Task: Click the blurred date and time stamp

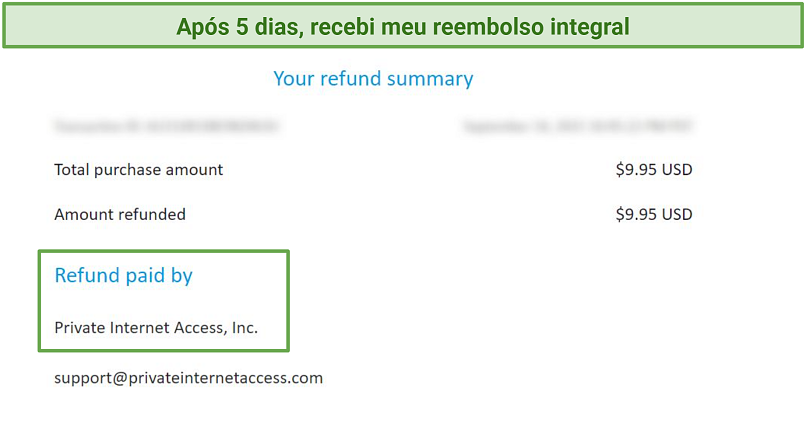Action: click(x=578, y=126)
